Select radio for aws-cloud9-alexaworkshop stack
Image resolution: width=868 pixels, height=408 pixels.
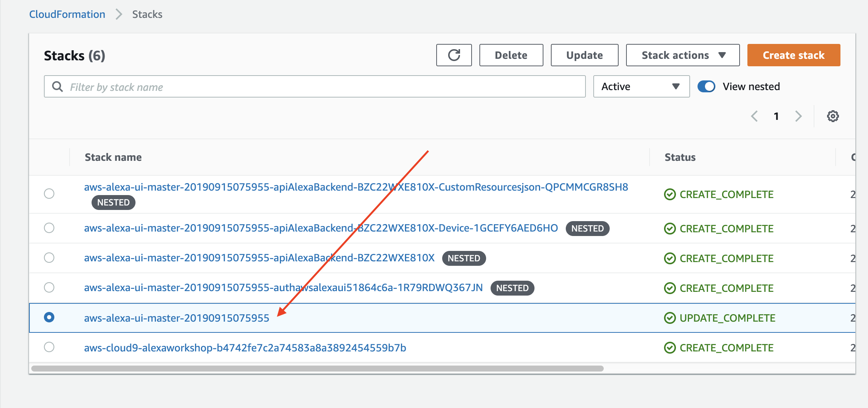49,347
